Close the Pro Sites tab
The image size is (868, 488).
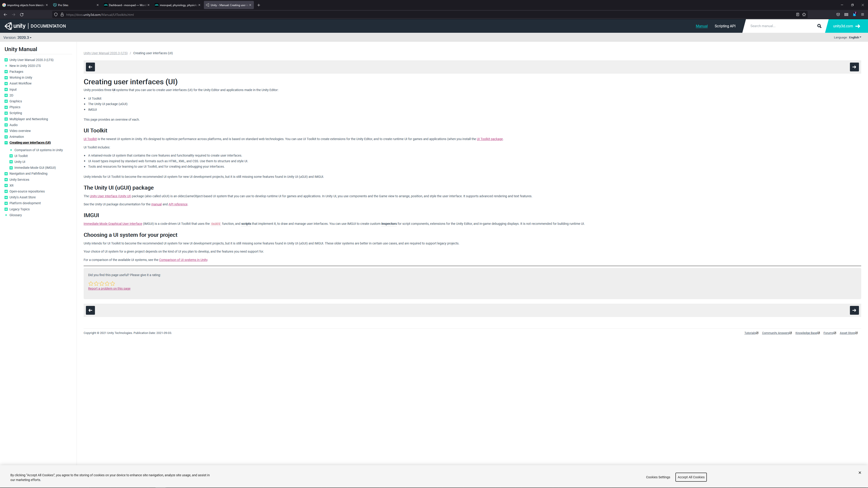(97, 5)
